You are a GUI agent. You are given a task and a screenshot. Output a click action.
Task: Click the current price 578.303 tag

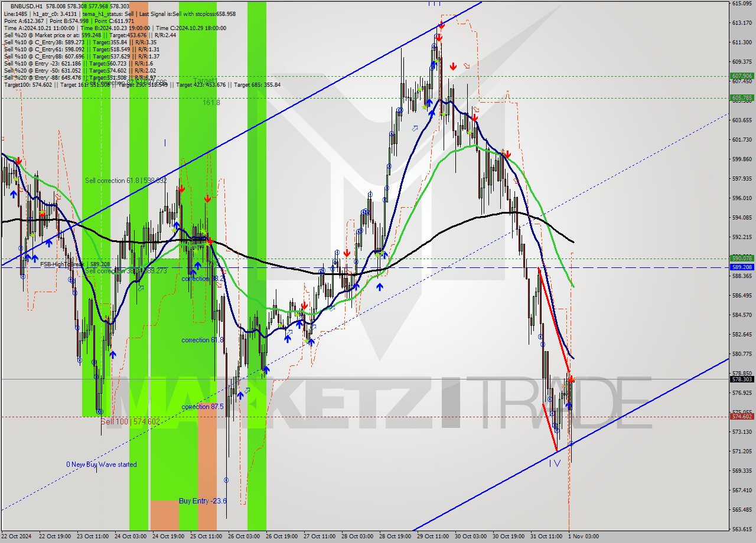[742, 380]
